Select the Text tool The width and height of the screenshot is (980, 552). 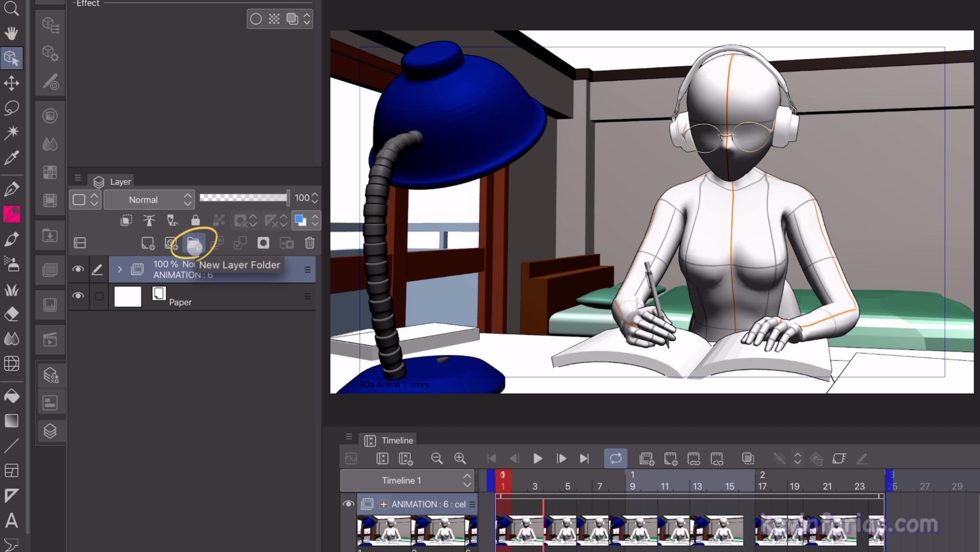click(x=11, y=521)
